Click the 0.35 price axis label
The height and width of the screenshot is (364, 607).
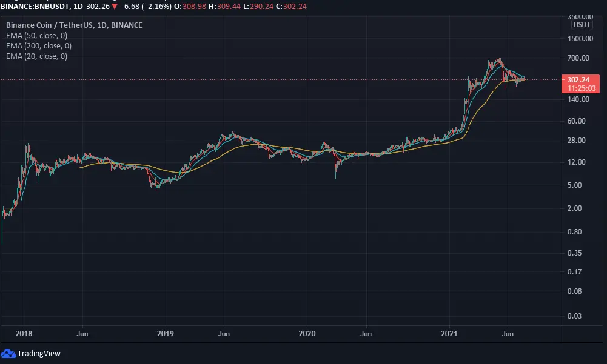pyautogui.click(x=574, y=253)
